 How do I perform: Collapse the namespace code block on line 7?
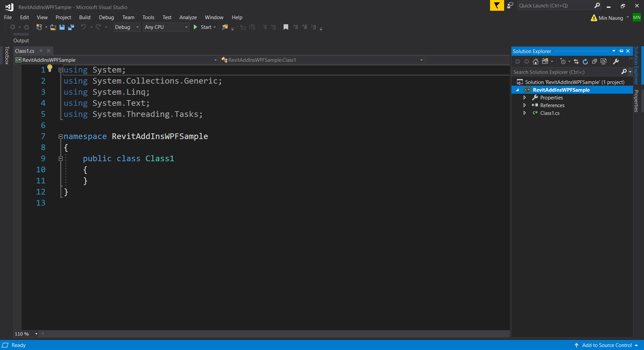coord(61,136)
